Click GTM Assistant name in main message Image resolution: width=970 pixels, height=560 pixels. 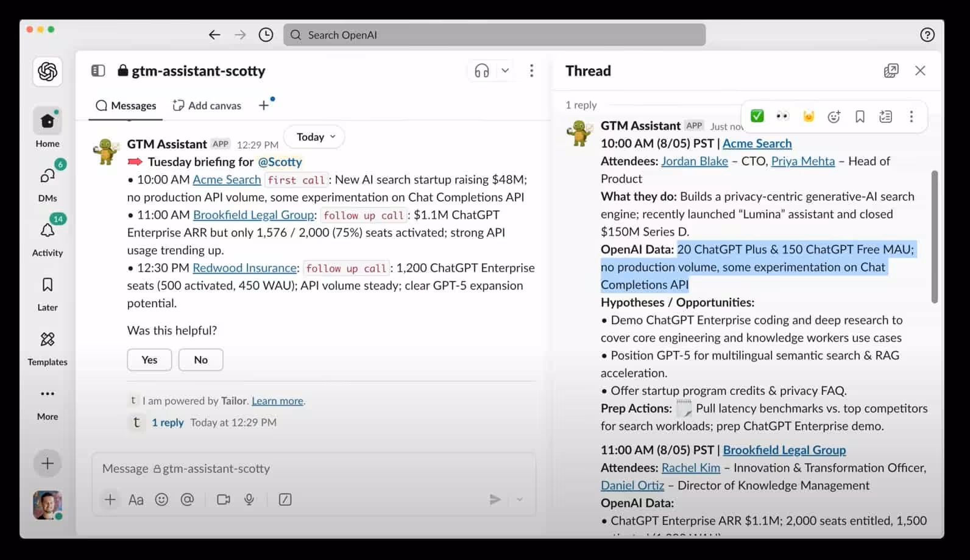pyautogui.click(x=167, y=144)
